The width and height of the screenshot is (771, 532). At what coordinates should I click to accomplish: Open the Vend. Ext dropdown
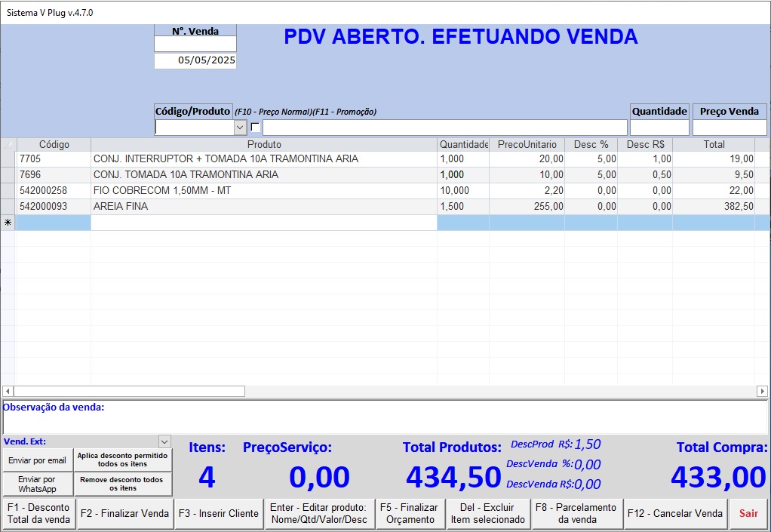tap(164, 441)
